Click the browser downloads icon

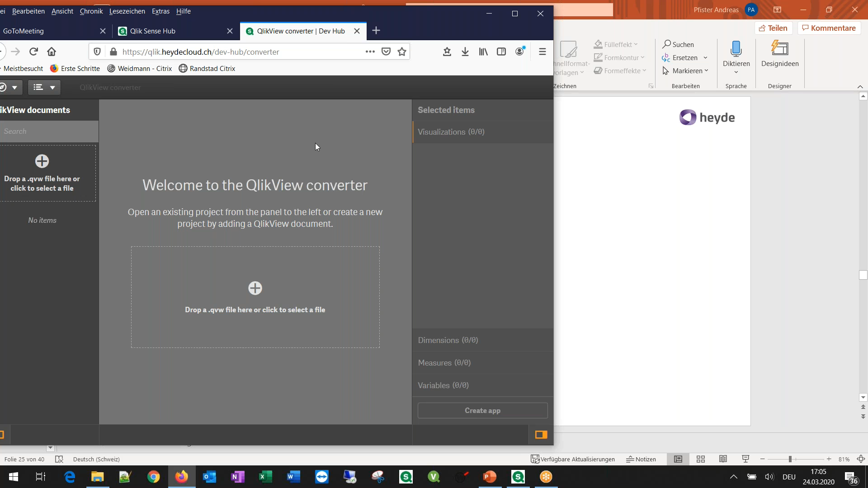click(465, 52)
